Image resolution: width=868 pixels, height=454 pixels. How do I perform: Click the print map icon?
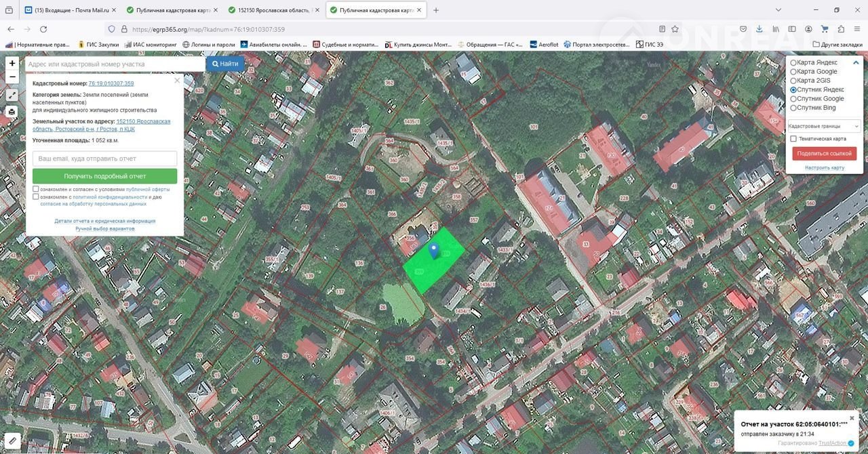tap(12, 112)
